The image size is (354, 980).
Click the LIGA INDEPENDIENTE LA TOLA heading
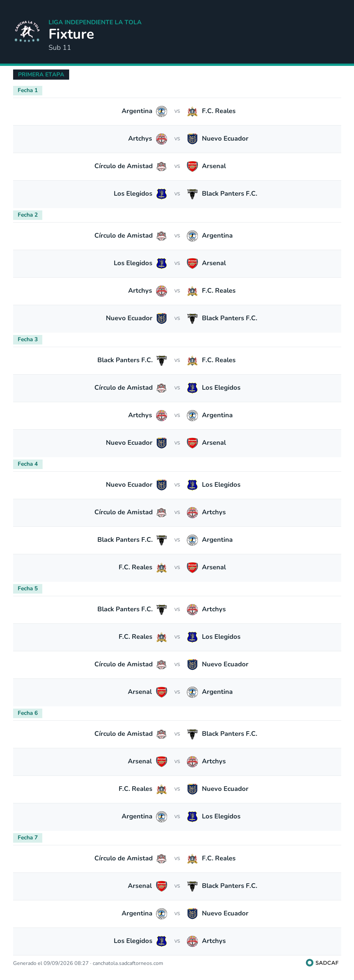pos(95,22)
